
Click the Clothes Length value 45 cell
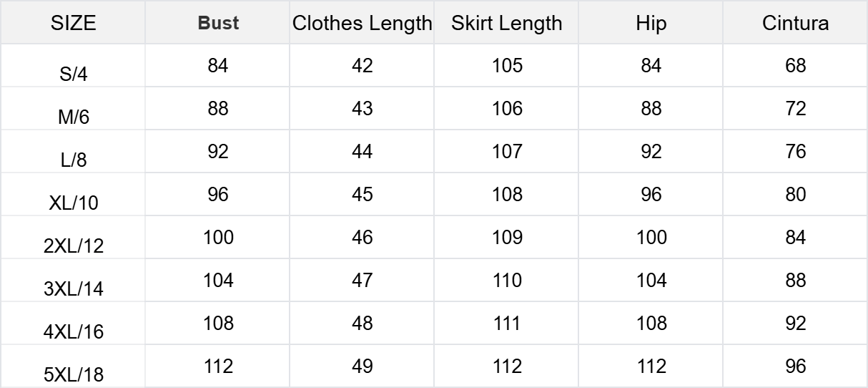(x=363, y=195)
